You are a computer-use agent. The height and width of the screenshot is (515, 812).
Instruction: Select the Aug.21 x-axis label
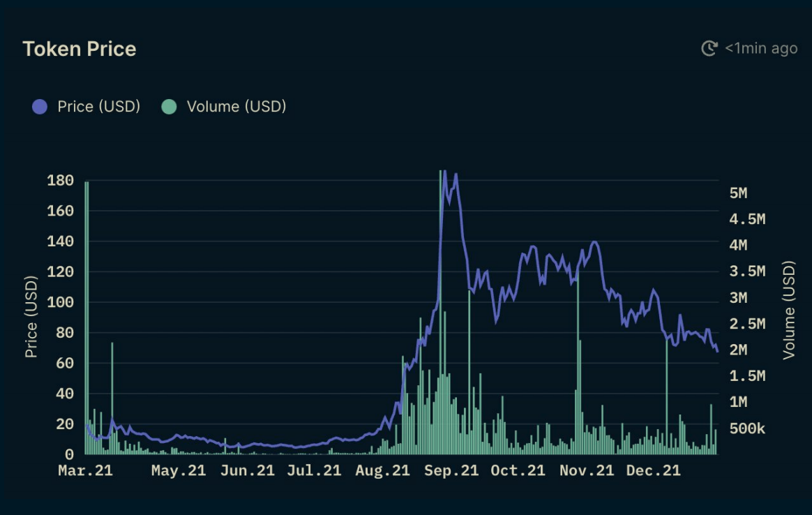[383, 470]
